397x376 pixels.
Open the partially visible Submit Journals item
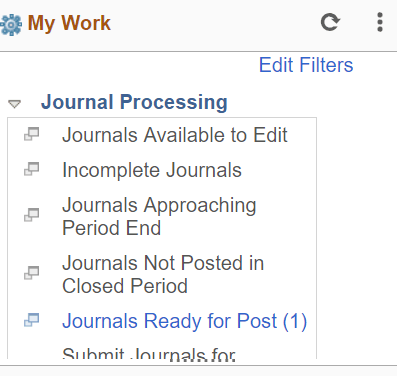point(149,353)
